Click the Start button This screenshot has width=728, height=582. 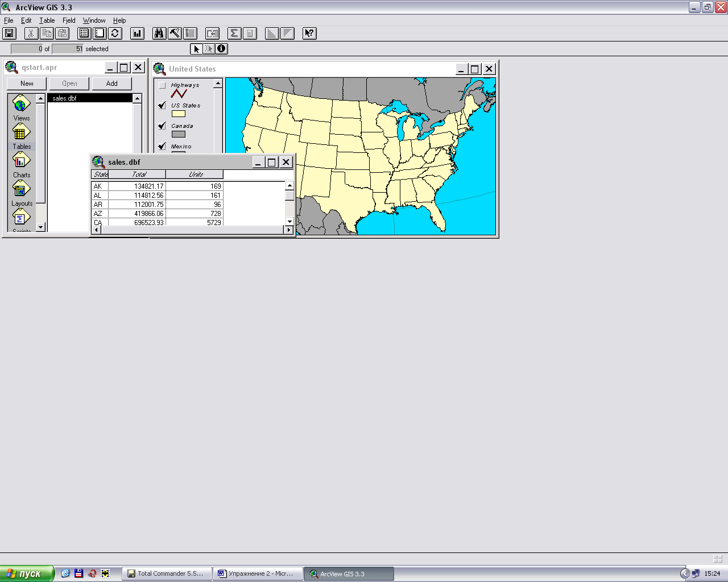pos(27,573)
